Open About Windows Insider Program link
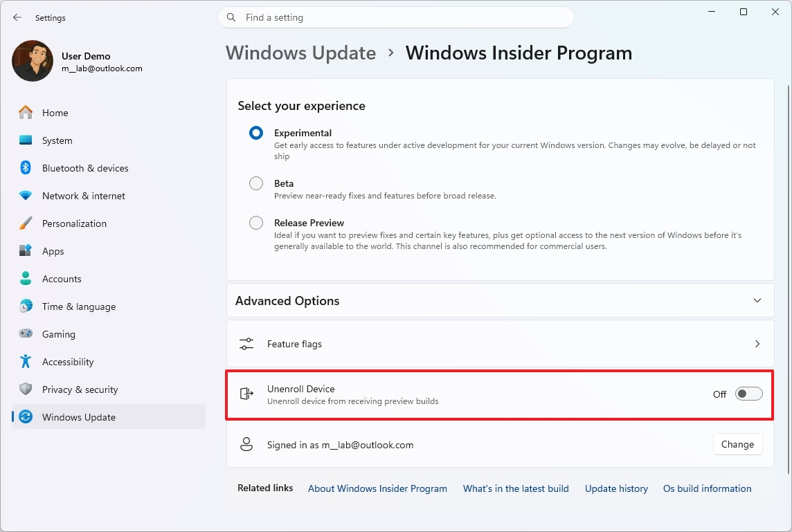Screen dimensions: 792x532 pos(377,488)
